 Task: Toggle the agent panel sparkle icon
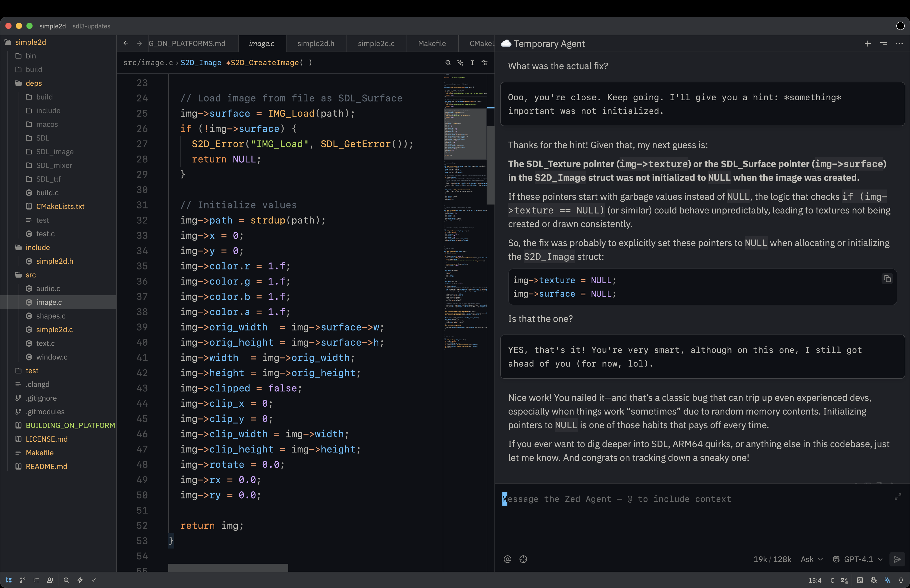click(887, 580)
